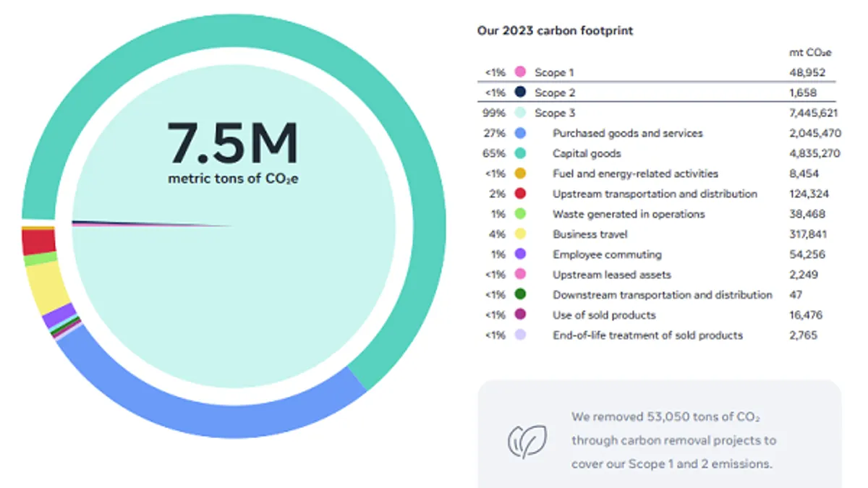Collapse the Scope 1 row details
This screenshot has width=868, height=488.
tap(554, 72)
